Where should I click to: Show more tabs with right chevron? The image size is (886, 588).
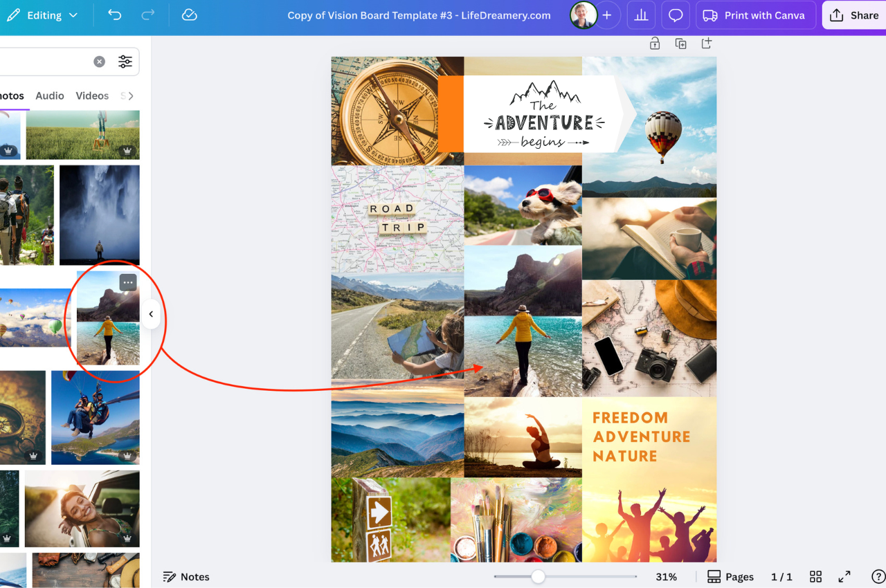(131, 95)
